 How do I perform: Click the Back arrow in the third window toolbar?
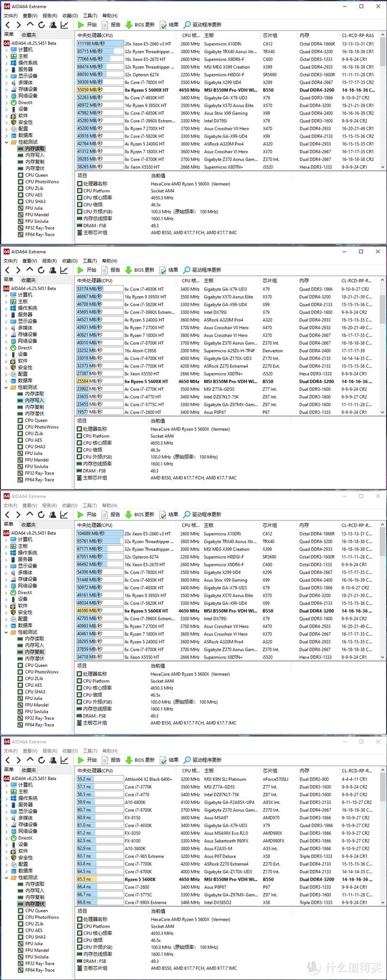point(7,514)
